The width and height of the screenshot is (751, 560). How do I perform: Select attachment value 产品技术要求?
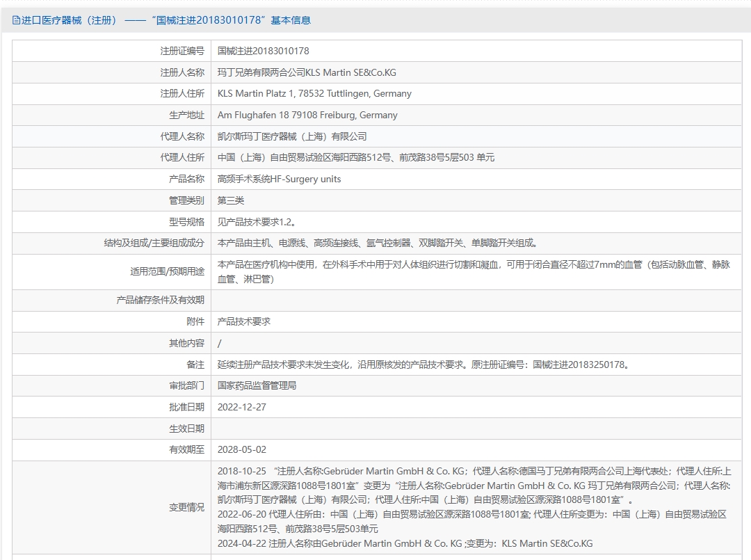[x=244, y=321]
